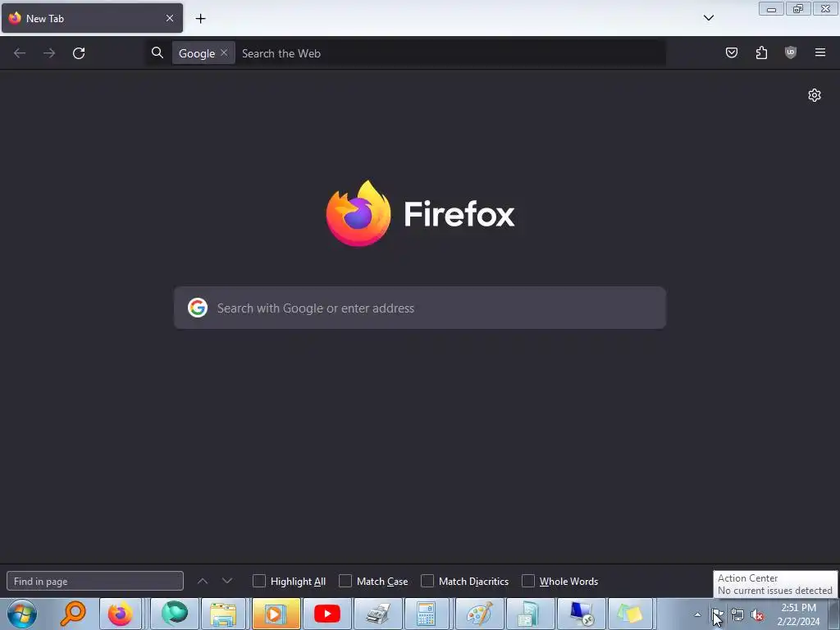Enable the Highlight All checkbox

click(x=258, y=581)
